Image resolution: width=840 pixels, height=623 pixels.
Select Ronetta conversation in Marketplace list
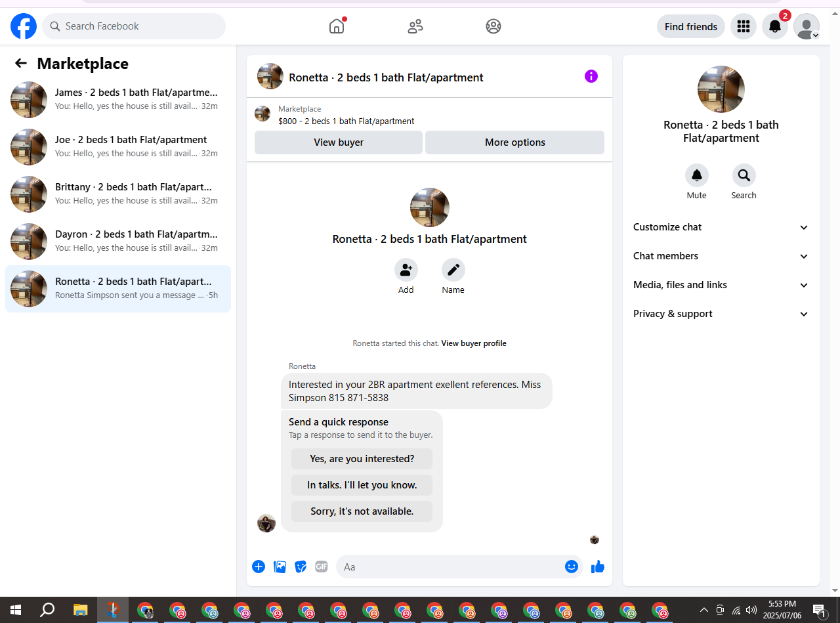118,289
